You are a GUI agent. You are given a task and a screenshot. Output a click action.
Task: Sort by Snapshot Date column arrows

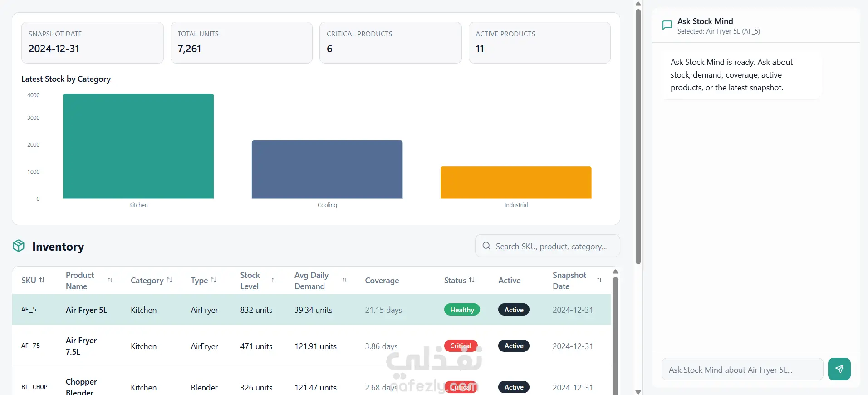pyautogui.click(x=599, y=280)
